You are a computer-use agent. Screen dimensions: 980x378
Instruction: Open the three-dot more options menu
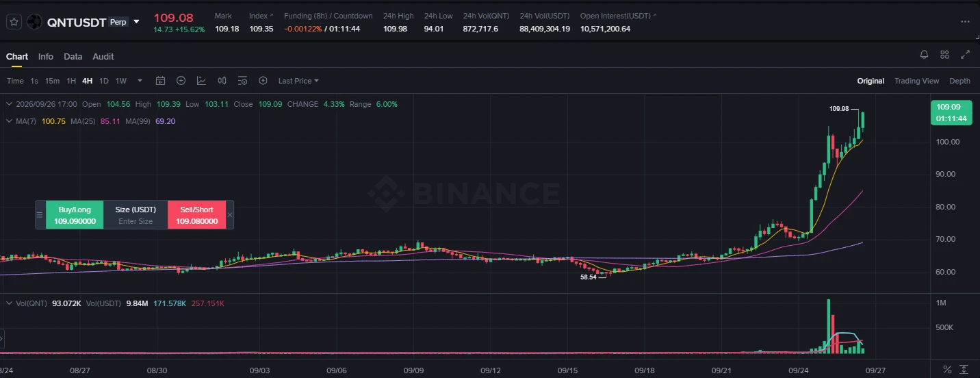965,22
